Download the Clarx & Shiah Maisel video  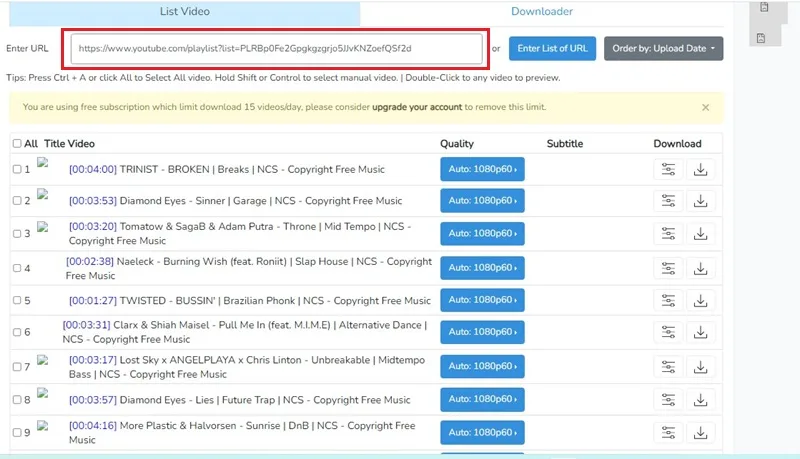click(701, 333)
